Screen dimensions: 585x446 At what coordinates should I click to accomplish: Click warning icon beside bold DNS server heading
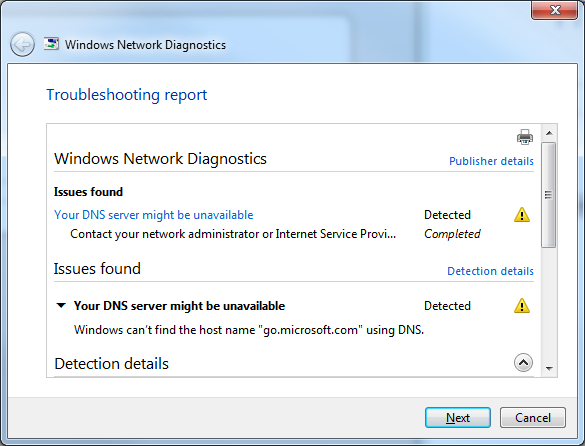click(x=522, y=306)
